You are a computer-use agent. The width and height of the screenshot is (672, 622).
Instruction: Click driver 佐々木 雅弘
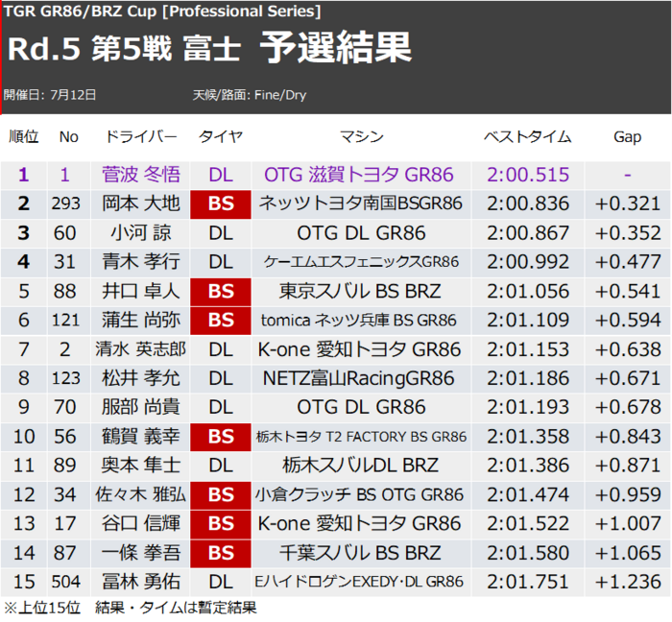[x=140, y=494]
